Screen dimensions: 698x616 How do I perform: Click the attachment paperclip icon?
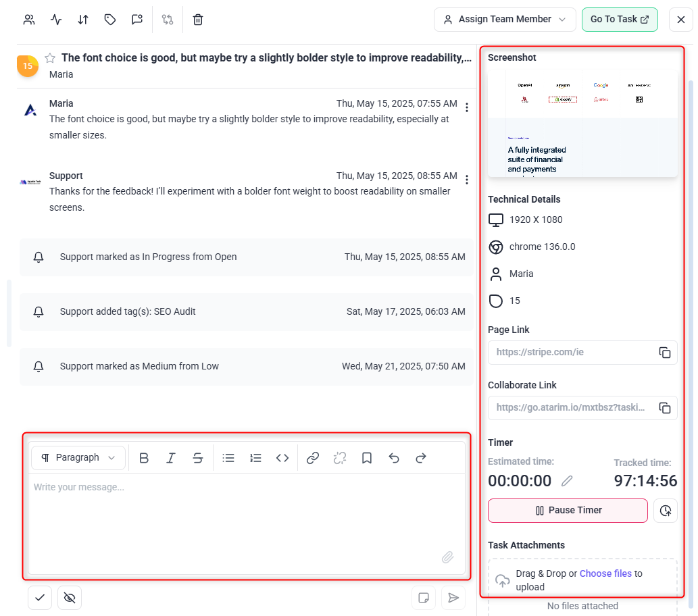click(447, 557)
